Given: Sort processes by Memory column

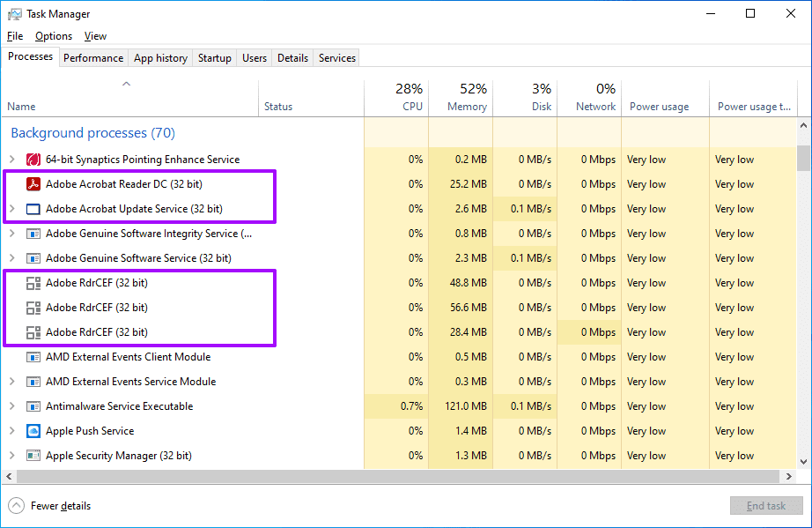Looking at the screenshot, I should tap(461, 98).
